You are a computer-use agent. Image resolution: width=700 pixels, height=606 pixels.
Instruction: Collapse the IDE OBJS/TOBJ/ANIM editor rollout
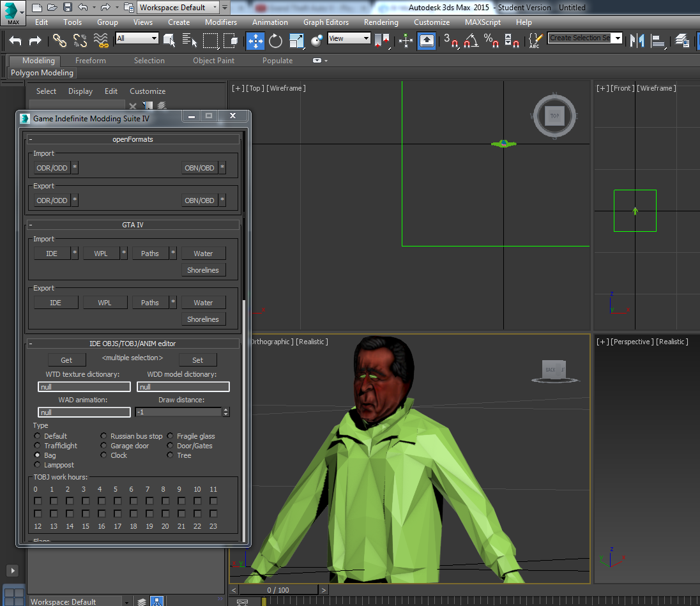click(x=133, y=344)
